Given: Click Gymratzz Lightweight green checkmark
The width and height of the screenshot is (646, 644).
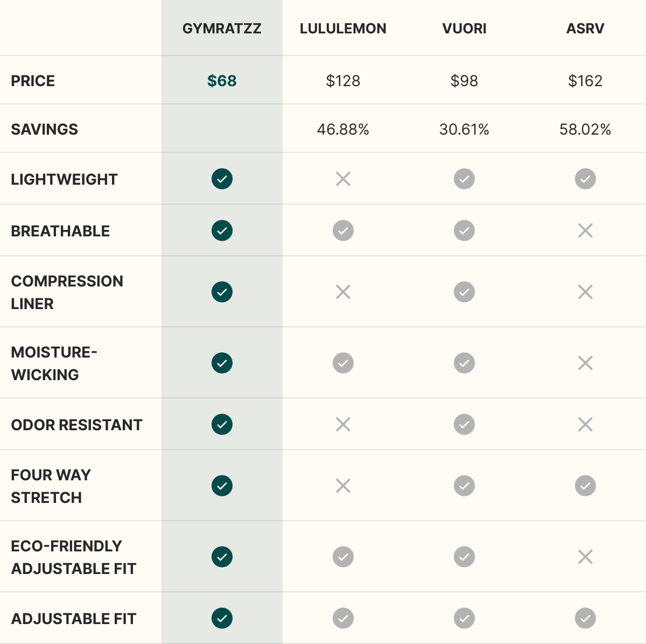Looking at the screenshot, I should [x=222, y=179].
